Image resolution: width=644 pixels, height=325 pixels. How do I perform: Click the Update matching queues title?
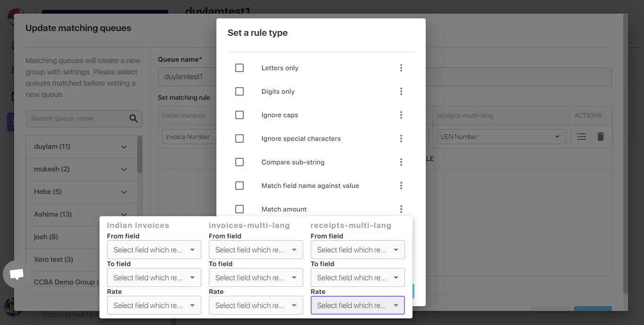pyautogui.click(x=78, y=28)
